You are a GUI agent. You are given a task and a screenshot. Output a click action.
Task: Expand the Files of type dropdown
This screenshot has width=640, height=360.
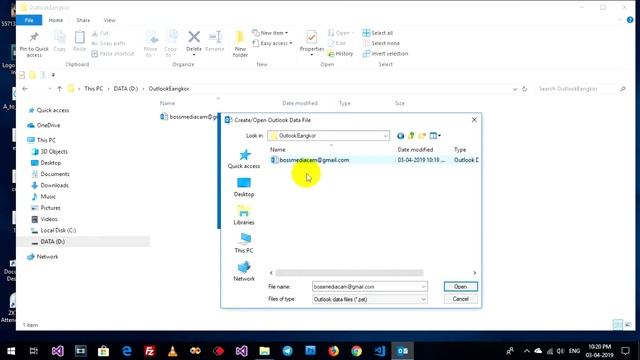423,299
